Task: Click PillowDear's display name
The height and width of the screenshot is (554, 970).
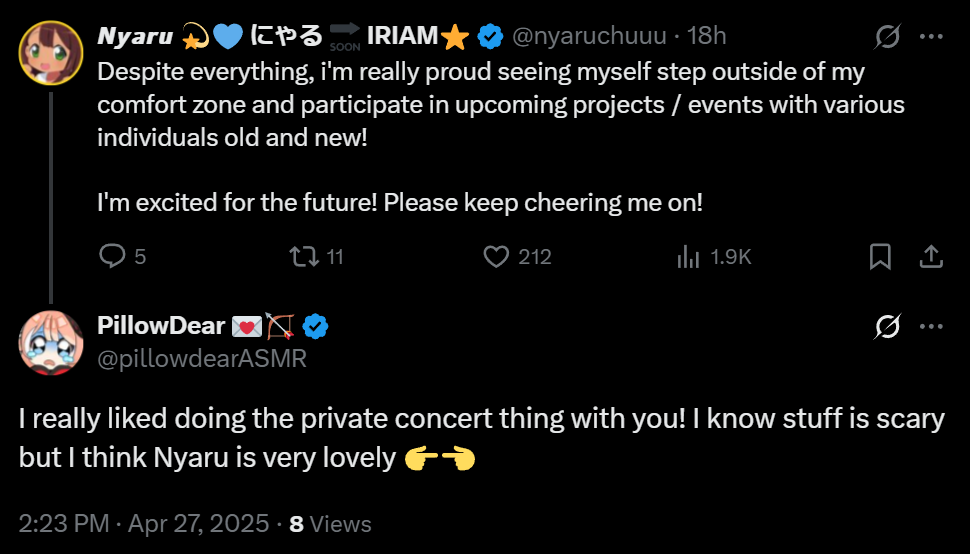Action: coord(160,326)
